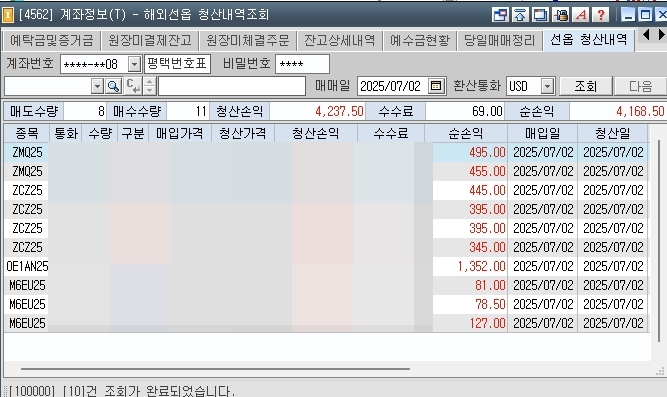Image resolution: width=667 pixels, height=397 pixels.
Task: Select the ZMQ25 row with 495.00
Action: 326,152
